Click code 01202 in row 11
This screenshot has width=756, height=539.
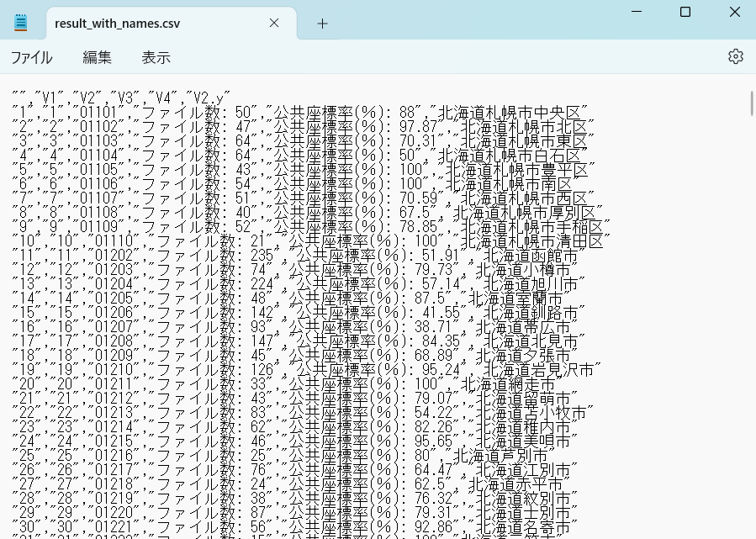click(x=114, y=256)
